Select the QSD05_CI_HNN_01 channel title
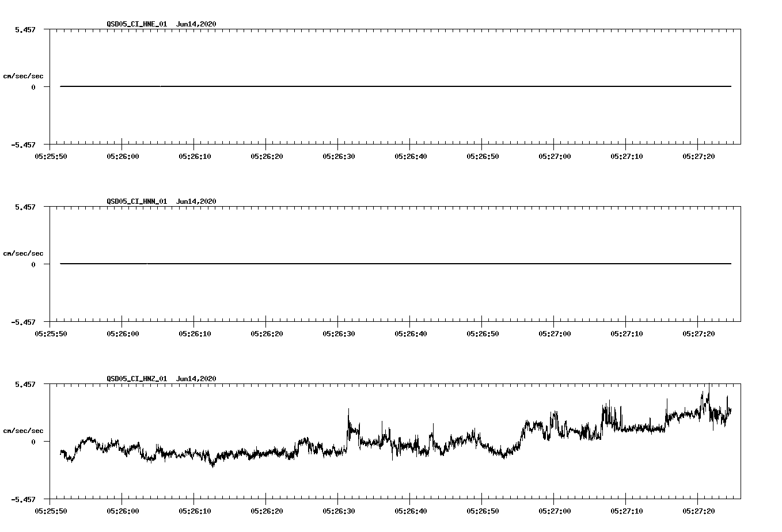 137,202
